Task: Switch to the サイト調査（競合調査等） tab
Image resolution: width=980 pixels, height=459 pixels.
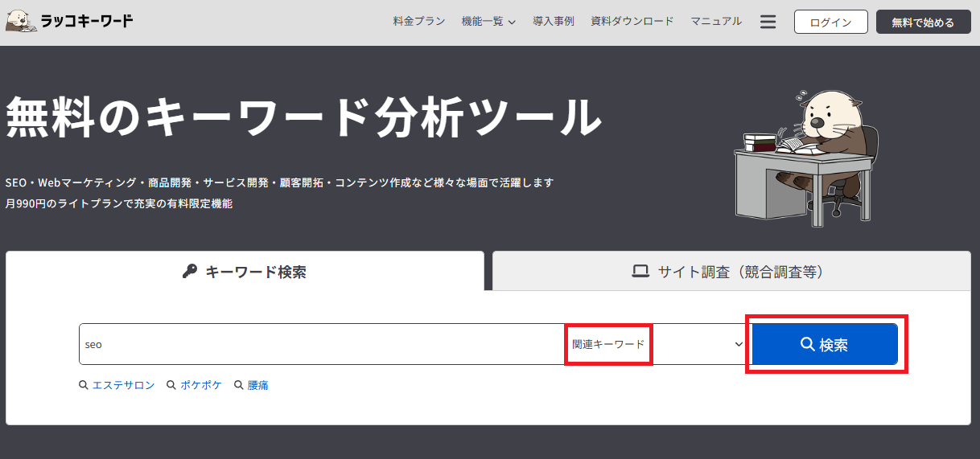Action: point(731,271)
